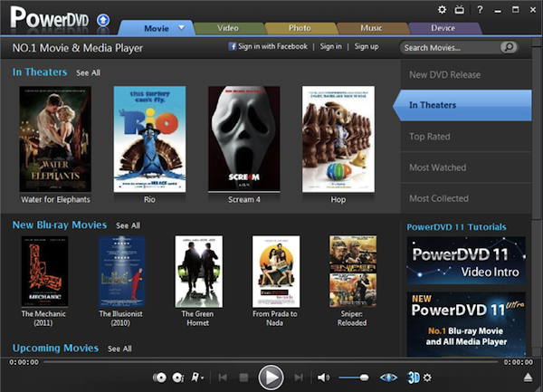Open the disc info icon
The width and height of the screenshot is (543, 392).
[178, 378]
